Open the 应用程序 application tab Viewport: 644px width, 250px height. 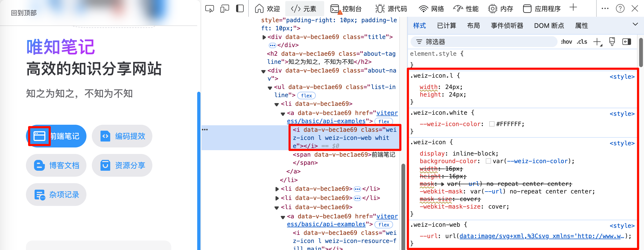[x=542, y=9]
